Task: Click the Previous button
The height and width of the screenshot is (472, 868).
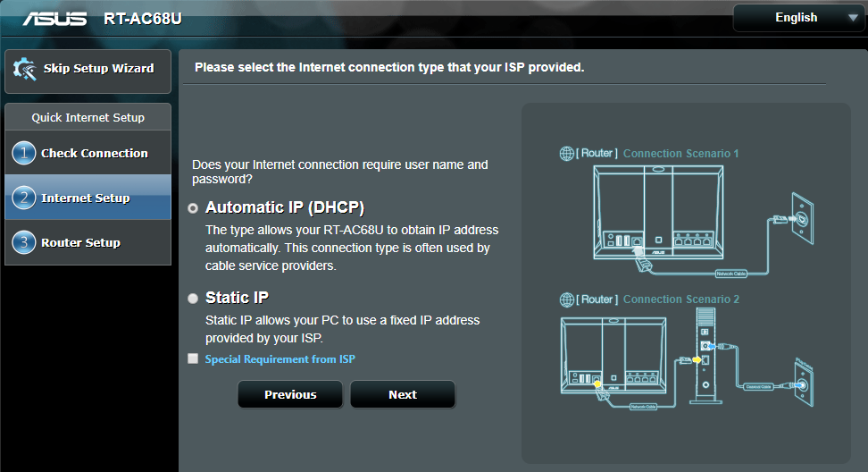Action: click(290, 394)
